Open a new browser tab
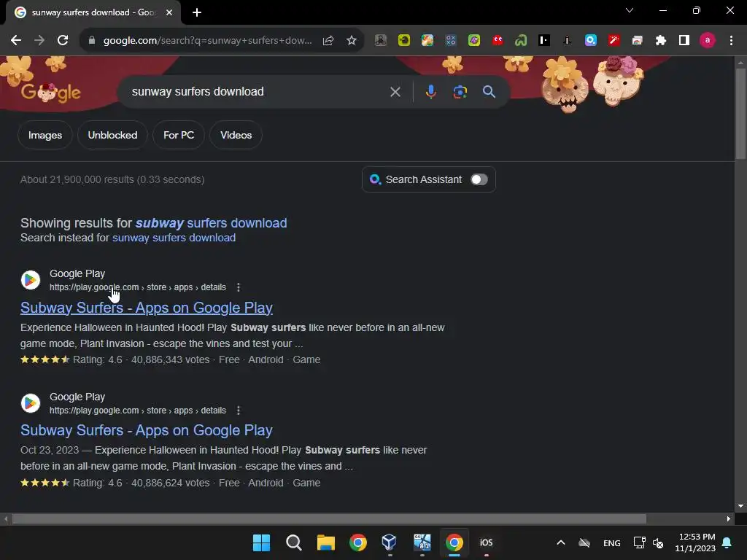This screenshot has width=747, height=560. click(x=197, y=12)
